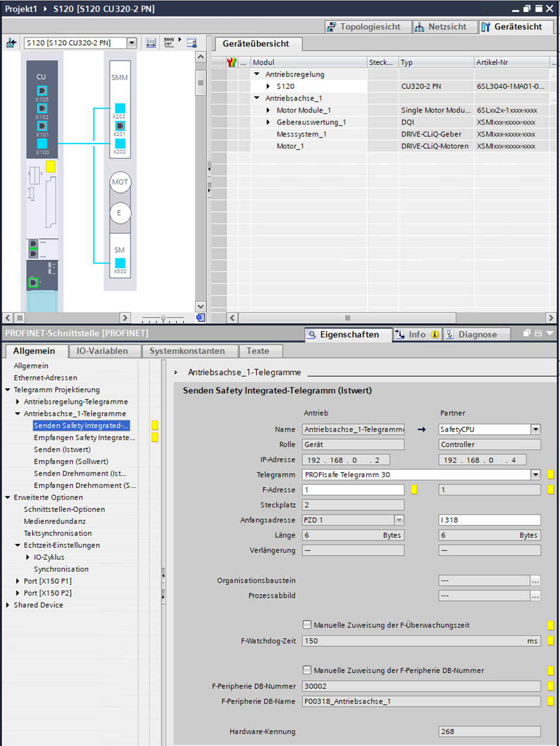Open the PROFIsafe Telegramm 30 dropdown
This screenshot has width=560, height=746.
coord(536,474)
